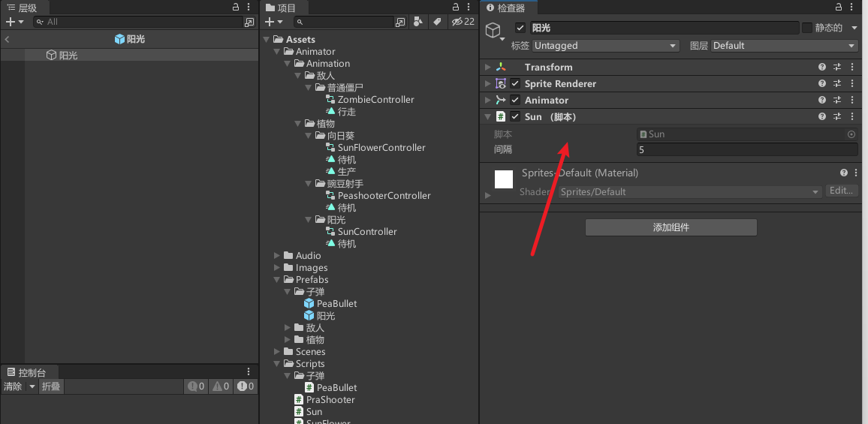This screenshot has height=424, width=868.
Task: Expand the Audio folder in Project
Action: [278, 256]
